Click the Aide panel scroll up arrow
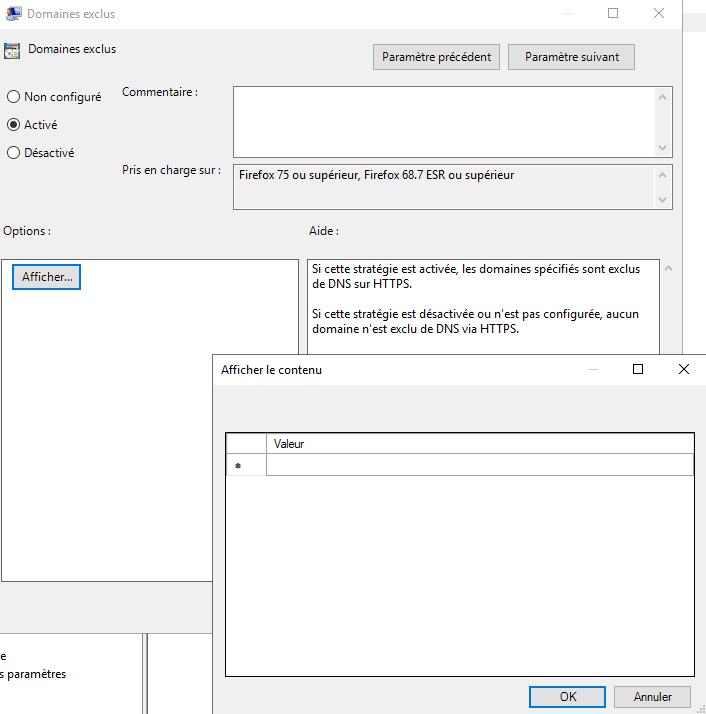The width and height of the screenshot is (706, 714). point(669,268)
